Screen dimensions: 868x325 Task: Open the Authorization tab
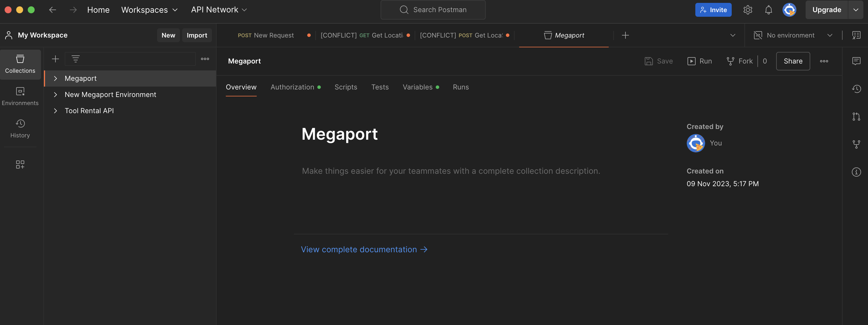(295, 87)
